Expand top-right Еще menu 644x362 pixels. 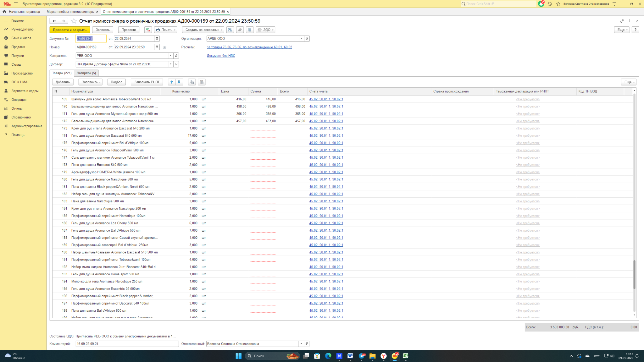coord(622,30)
